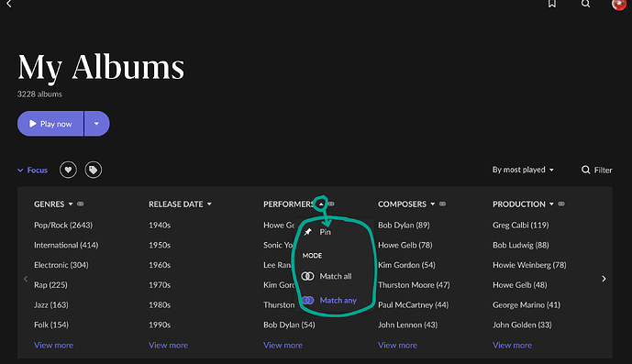Select the Match all mode
This screenshot has height=364, width=632.
tap(327, 276)
